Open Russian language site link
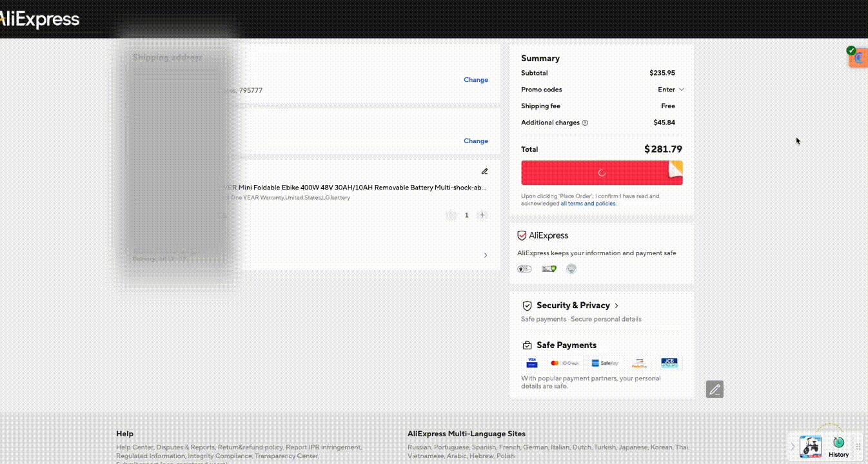Image resolution: width=868 pixels, height=464 pixels. pyautogui.click(x=419, y=447)
